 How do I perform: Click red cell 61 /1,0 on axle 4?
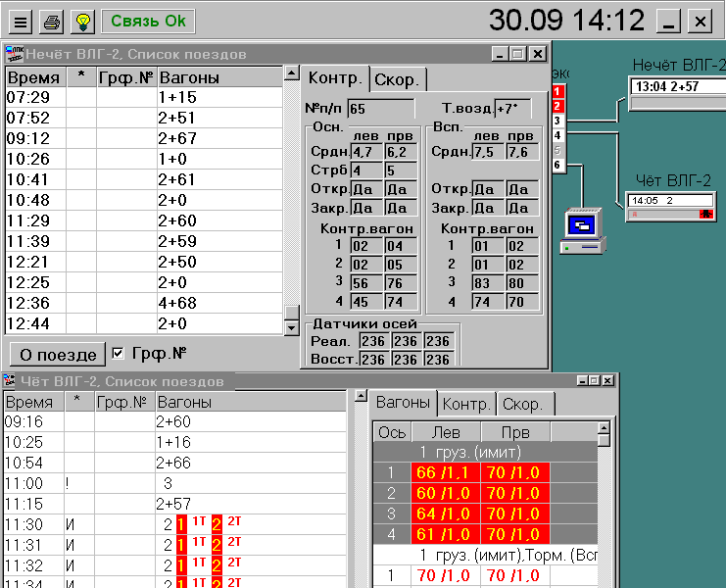pyautogui.click(x=446, y=534)
